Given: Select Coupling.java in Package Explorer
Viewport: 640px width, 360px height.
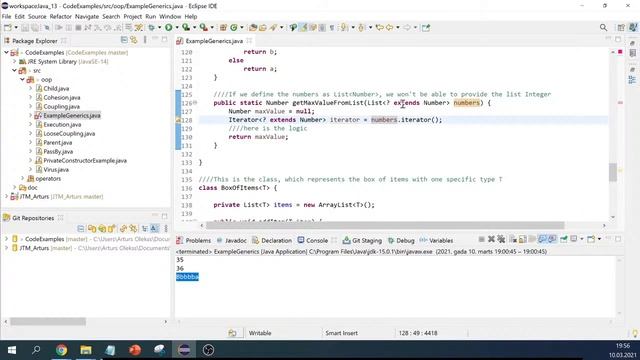Looking at the screenshot, I should (62, 107).
